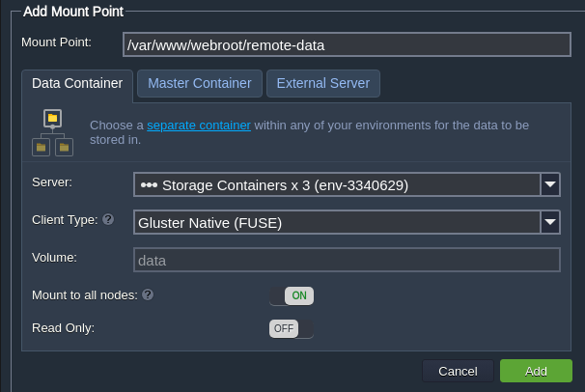Image resolution: width=585 pixels, height=392 pixels.
Task: Enable the Read Only switch
Action: (292, 328)
